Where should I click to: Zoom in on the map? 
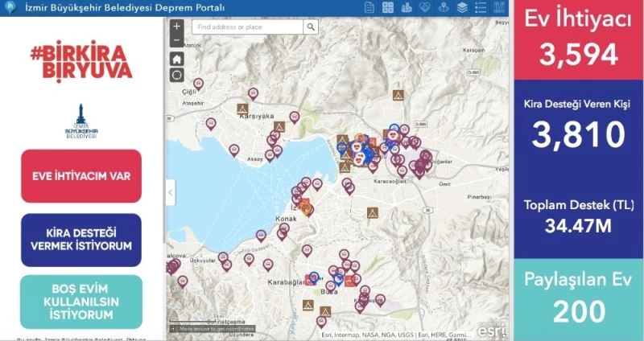[176, 26]
